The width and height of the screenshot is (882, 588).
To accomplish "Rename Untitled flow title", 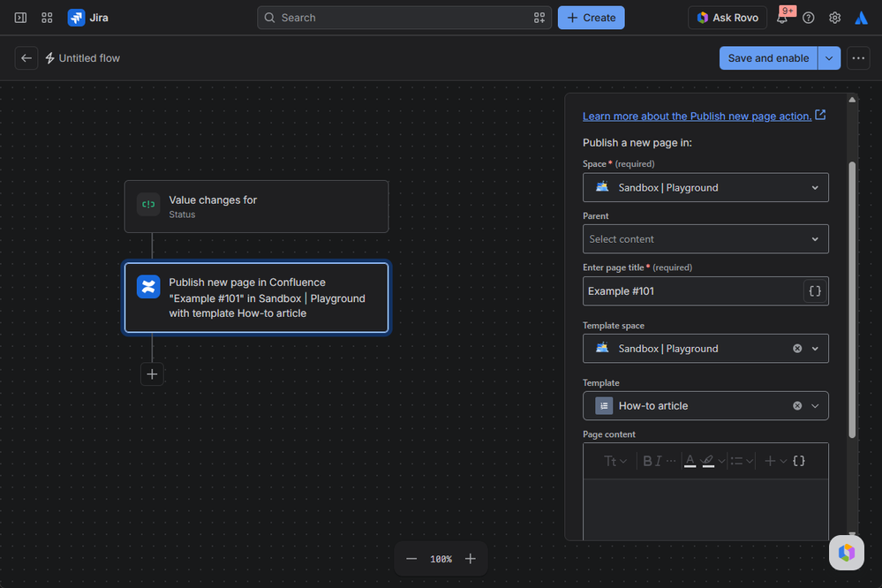I will coord(89,58).
